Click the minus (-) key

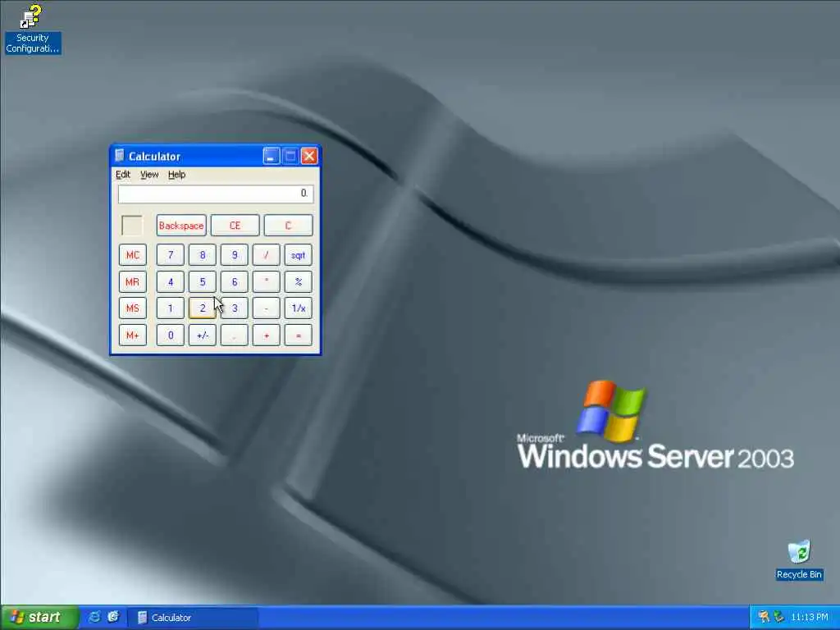click(267, 308)
